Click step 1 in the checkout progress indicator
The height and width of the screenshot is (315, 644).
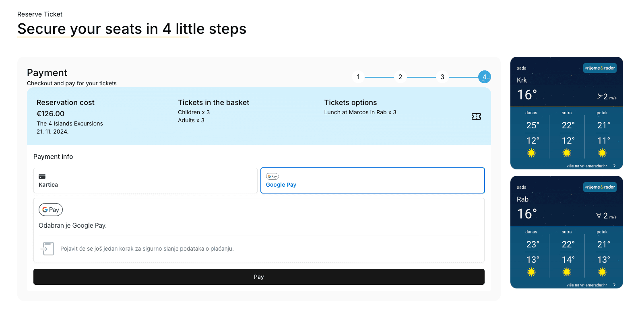coord(358,76)
